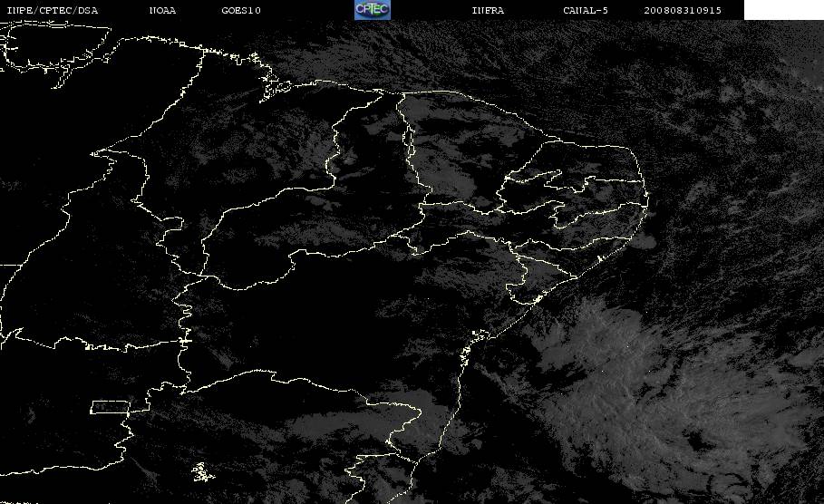Screen dimensions: 824x504
Task: Select the NOAA label in the header
Action: tap(162, 10)
